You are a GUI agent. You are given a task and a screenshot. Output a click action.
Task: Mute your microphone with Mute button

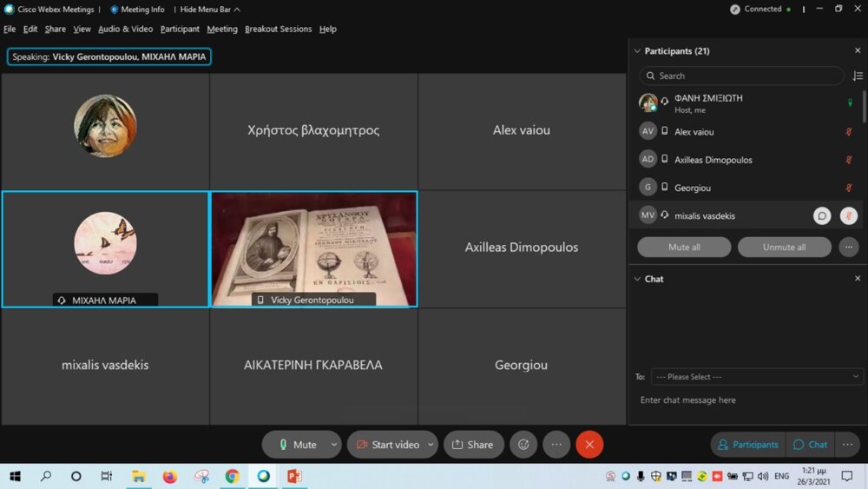point(297,444)
